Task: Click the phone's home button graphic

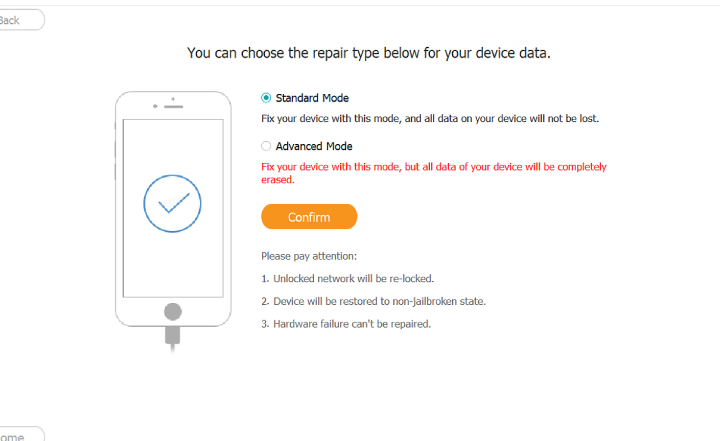Action: (173, 311)
